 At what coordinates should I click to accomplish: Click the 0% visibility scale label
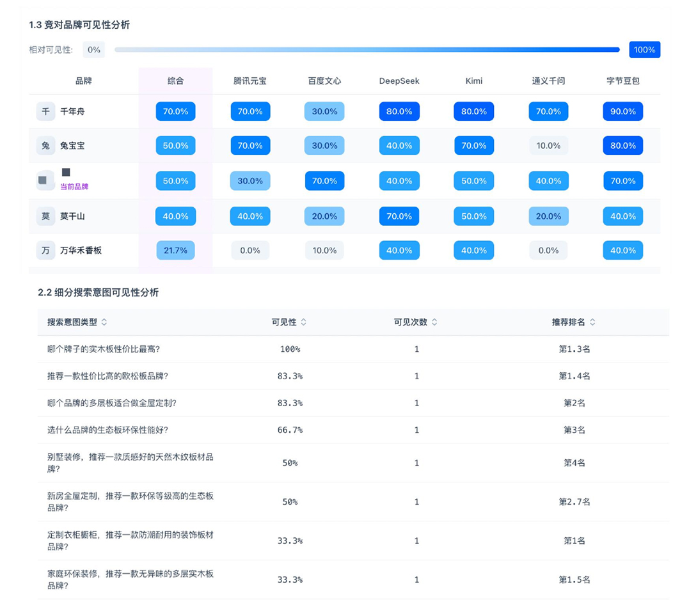(93, 50)
